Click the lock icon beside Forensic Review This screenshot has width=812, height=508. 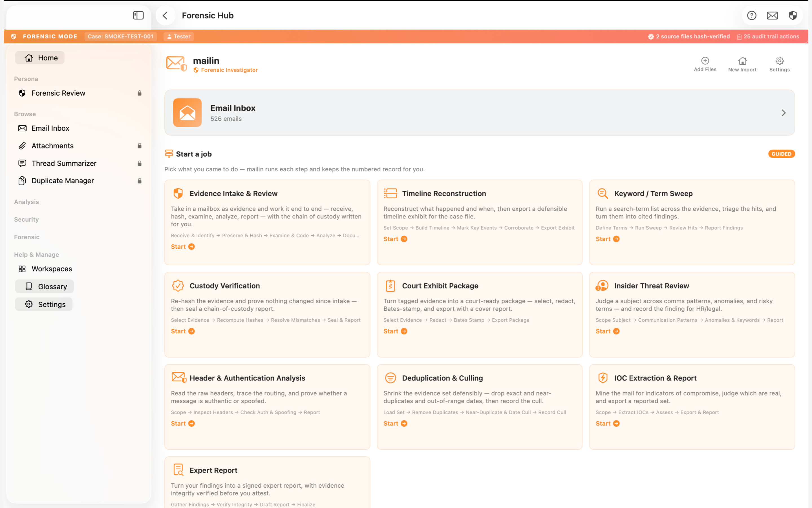coord(140,93)
